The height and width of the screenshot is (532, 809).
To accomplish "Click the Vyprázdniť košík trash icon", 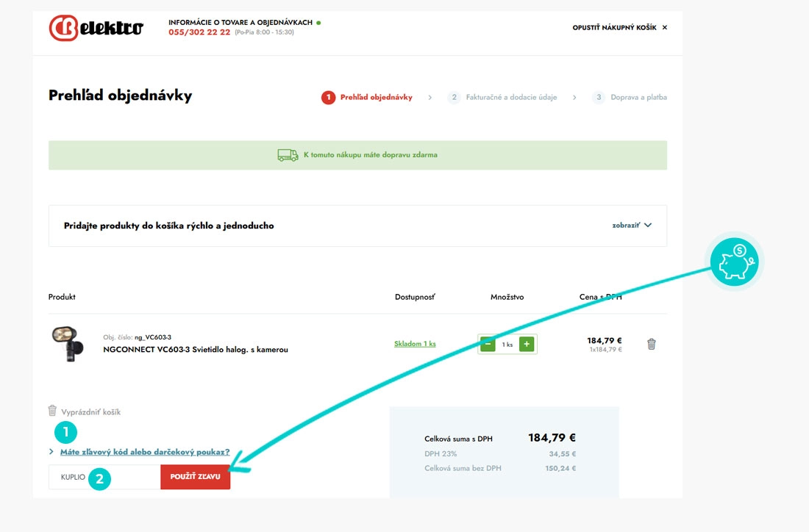I will [x=52, y=410].
